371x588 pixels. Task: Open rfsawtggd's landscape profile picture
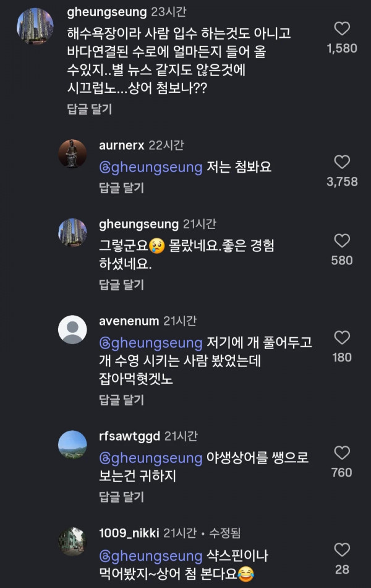[x=72, y=445]
